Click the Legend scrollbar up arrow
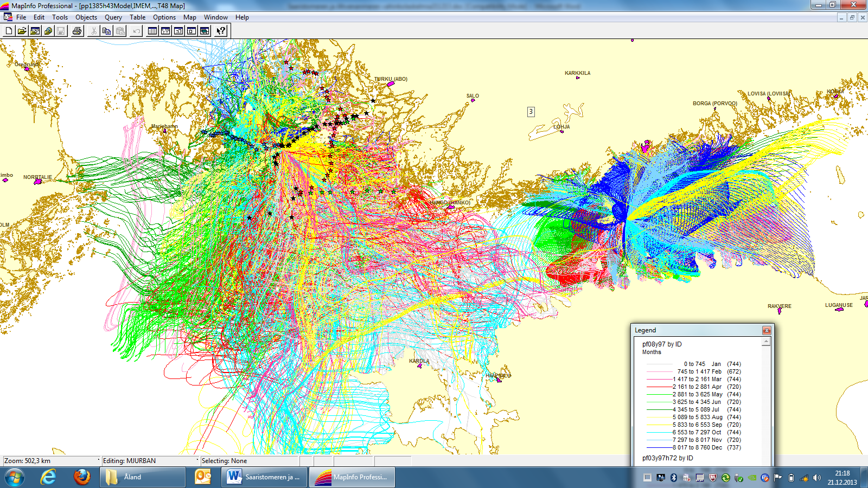The image size is (868, 488). click(x=766, y=342)
